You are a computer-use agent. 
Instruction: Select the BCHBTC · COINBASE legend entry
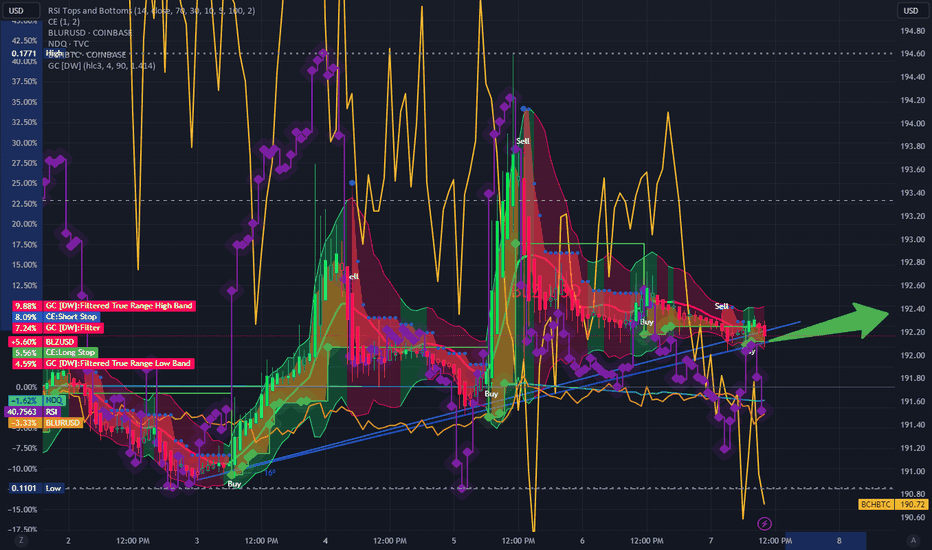pos(87,55)
